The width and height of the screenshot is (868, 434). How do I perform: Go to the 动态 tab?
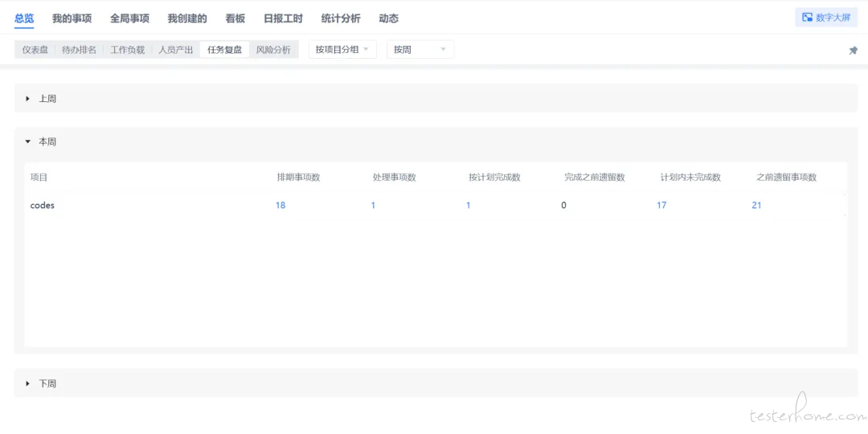(389, 18)
